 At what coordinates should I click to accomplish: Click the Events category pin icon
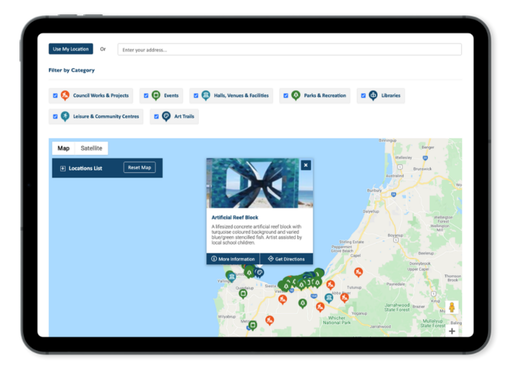tap(156, 96)
